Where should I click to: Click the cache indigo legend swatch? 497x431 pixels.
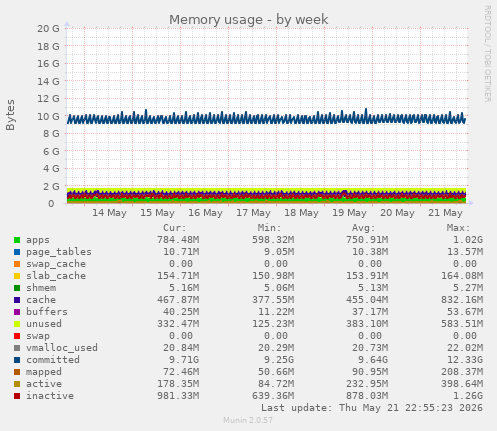17,300
